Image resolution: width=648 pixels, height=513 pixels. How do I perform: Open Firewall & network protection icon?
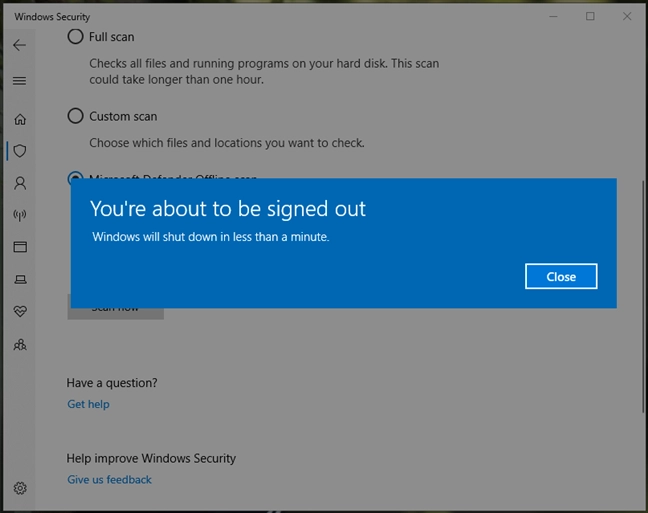coord(20,215)
